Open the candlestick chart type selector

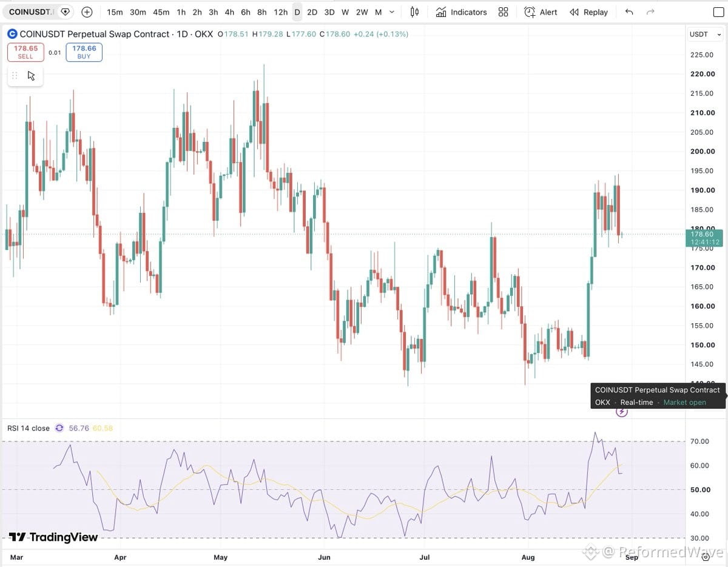coord(415,12)
